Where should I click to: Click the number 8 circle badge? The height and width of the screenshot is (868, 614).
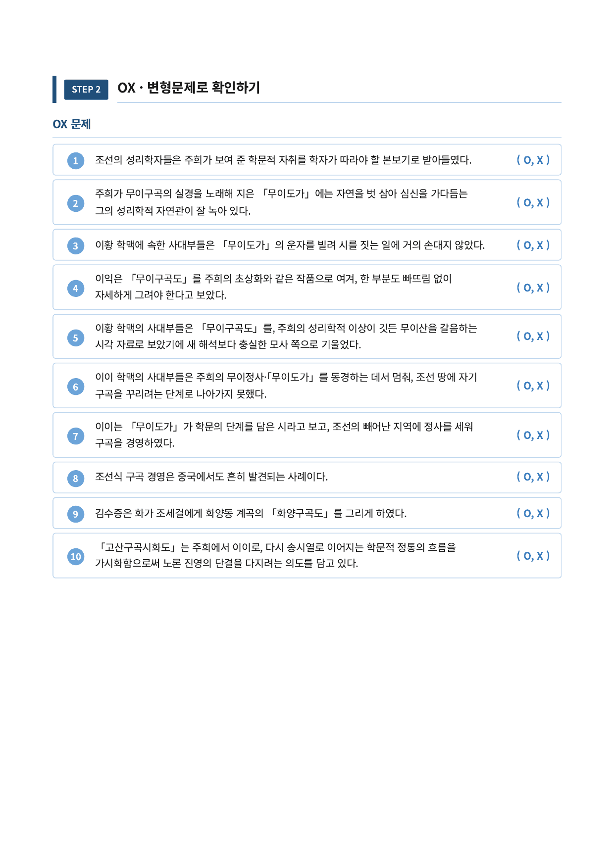[x=76, y=478]
